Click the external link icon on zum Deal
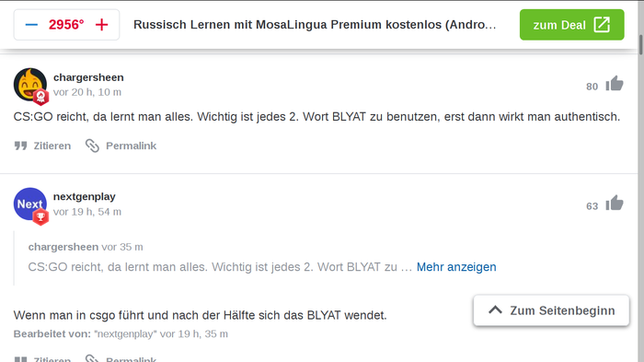The height and width of the screenshot is (362, 644). point(602,25)
